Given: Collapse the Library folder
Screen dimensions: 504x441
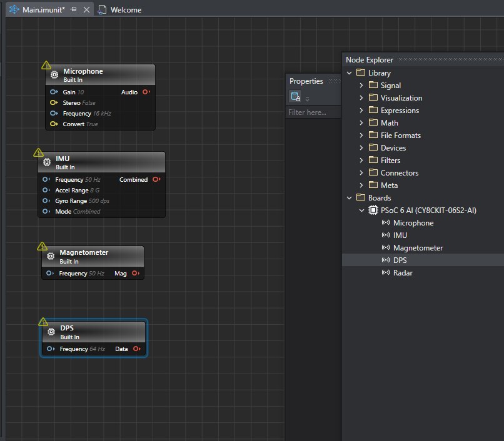Looking at the screenshot, I should tap(350, 73).
